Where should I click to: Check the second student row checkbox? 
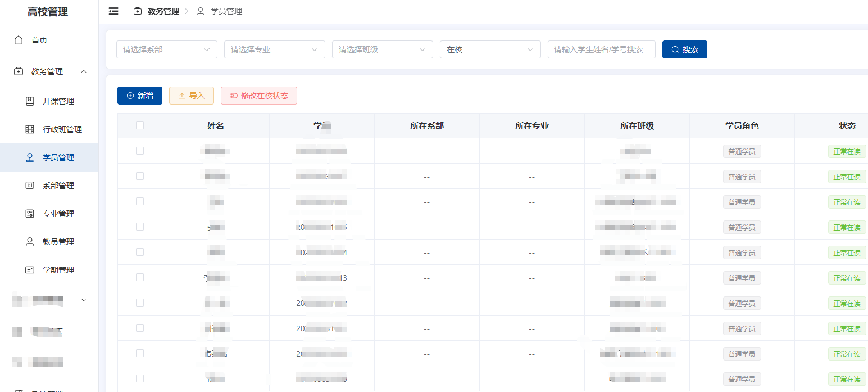click(140, 176)
